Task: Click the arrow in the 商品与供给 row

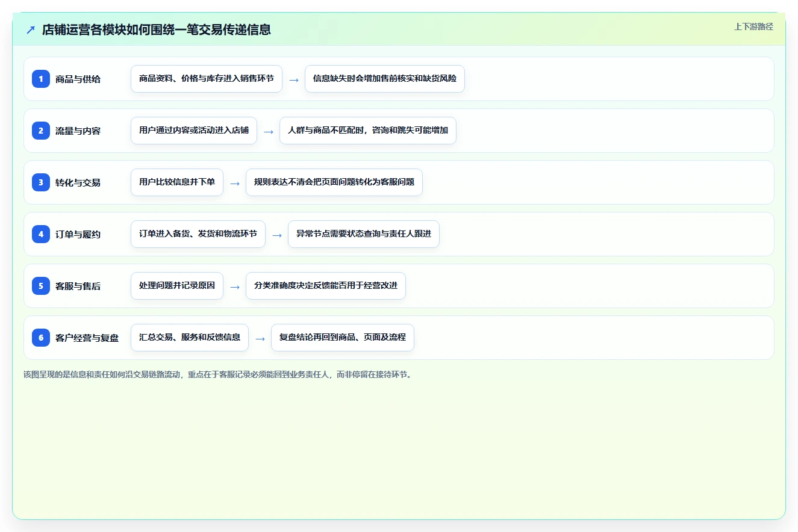Action: (294, 79)
